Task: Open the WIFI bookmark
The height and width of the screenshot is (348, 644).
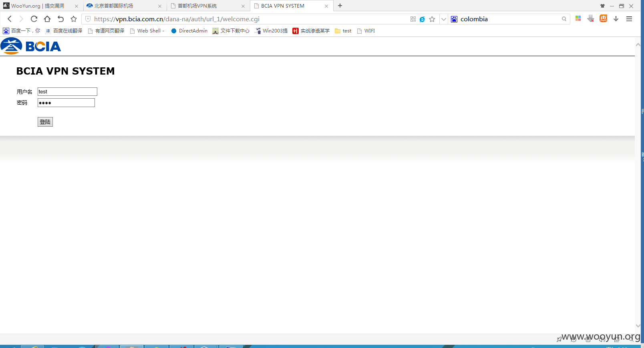Action: [x=366, y=31]
